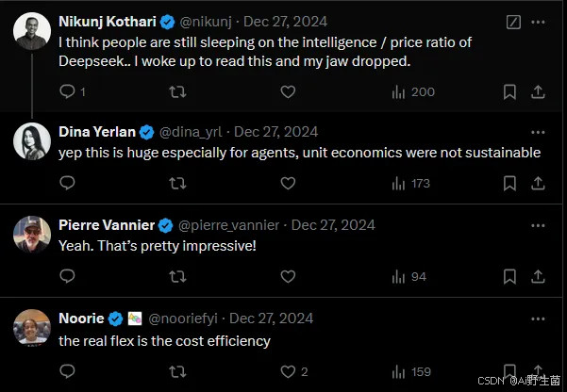Like Dina Yerlan's reply
This screenshot has height=392, width=567.
click(289, 184)
